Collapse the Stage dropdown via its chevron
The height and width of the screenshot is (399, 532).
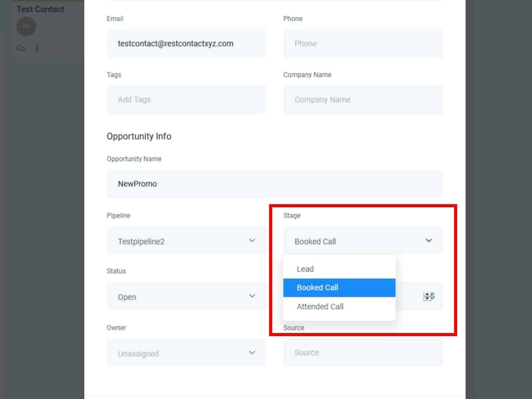(x=429, y=241)
